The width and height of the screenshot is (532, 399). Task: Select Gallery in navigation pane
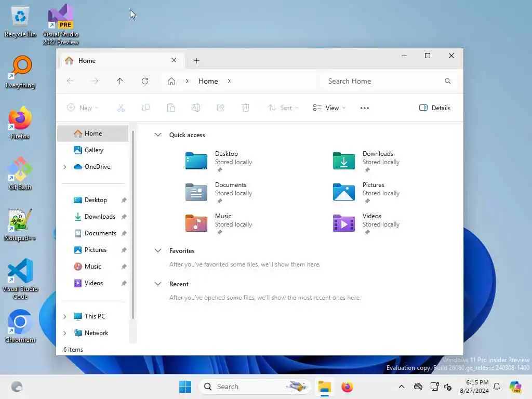coord(93,150)
